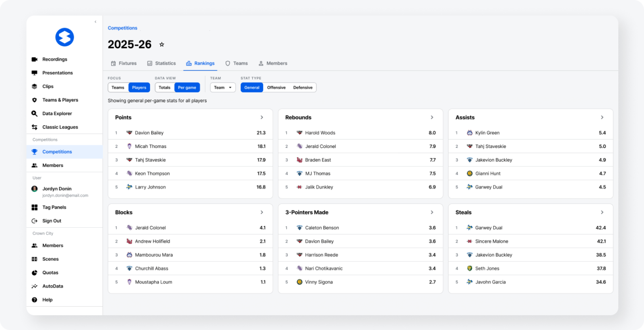Image resolution: width=644 pixels, height=330 pixels.
Task: Switch focus to Teams
Action: [118, 87]
